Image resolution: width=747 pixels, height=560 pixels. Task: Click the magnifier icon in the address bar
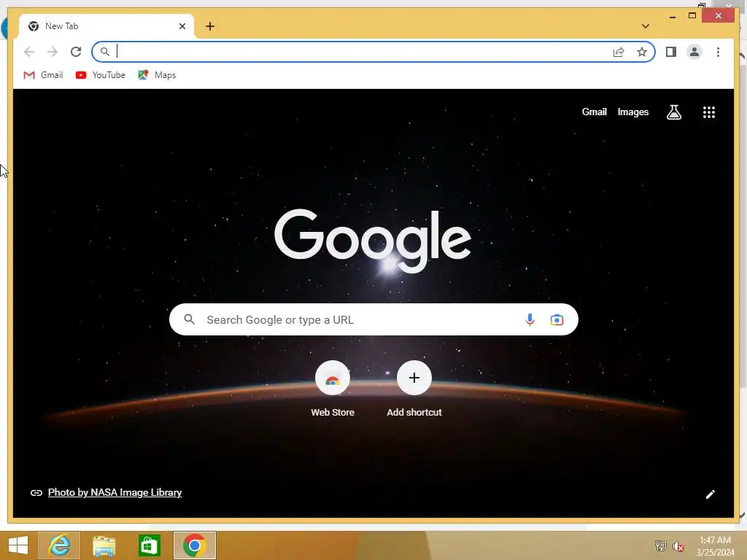(105, 52)
